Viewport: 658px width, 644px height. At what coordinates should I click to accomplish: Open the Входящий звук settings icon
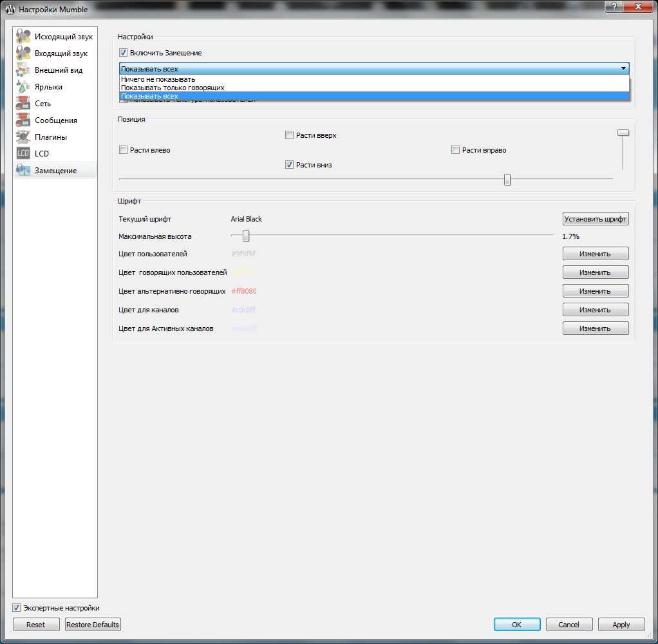24,53
